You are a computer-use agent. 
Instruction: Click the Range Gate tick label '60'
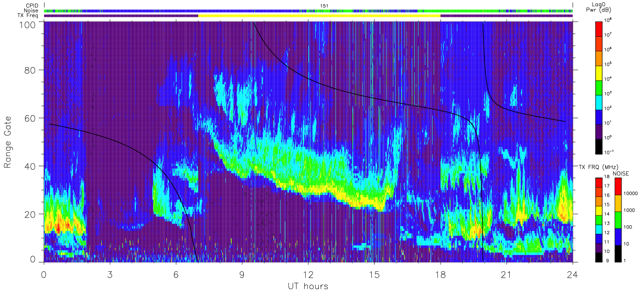(30, 118)
